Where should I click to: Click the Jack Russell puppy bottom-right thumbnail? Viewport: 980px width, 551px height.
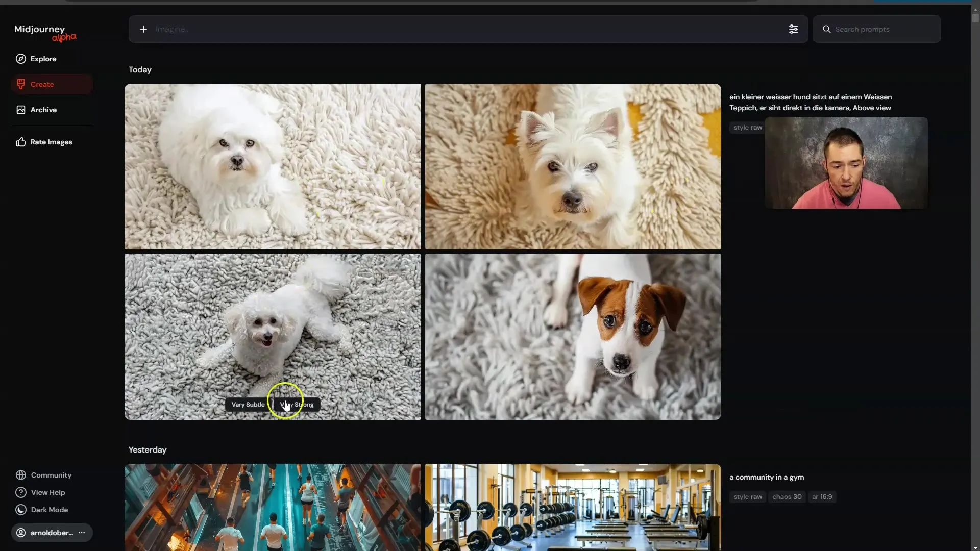pyautogui.click(x=573, y=336)
